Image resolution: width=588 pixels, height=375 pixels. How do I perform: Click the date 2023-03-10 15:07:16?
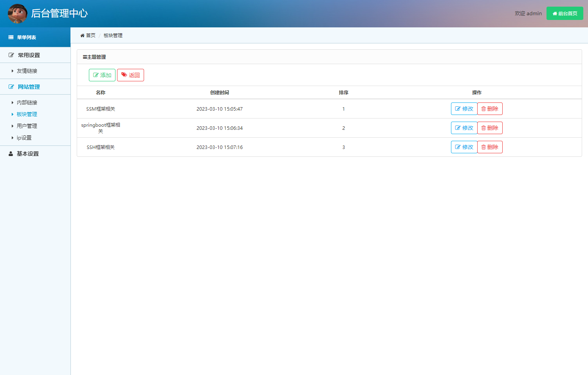220,147
